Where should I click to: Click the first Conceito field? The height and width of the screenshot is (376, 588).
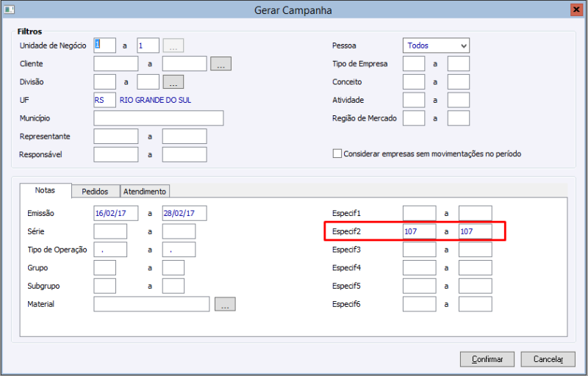[x=414, y=82]
